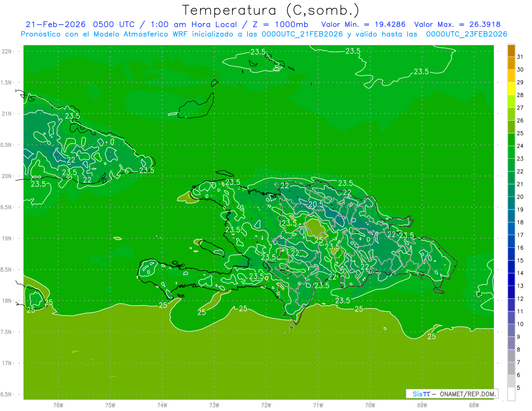Click "1:00 am Hora Local" text

[196, 24]
